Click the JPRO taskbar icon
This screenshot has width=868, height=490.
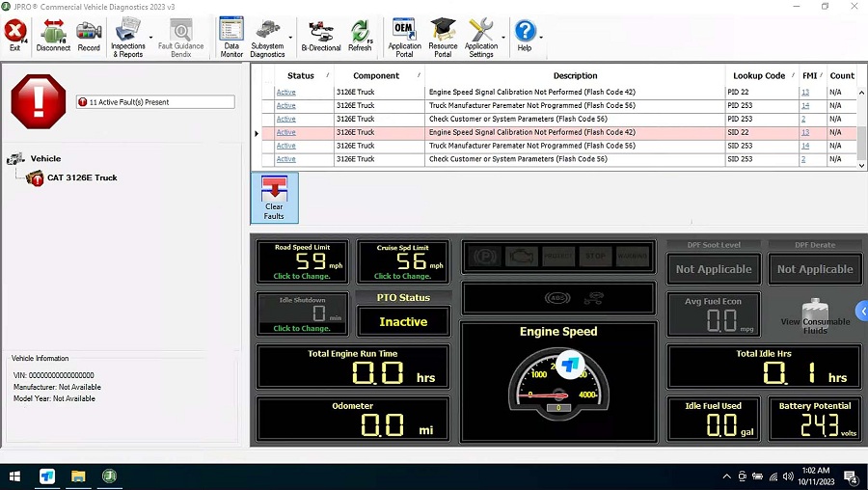109,476
